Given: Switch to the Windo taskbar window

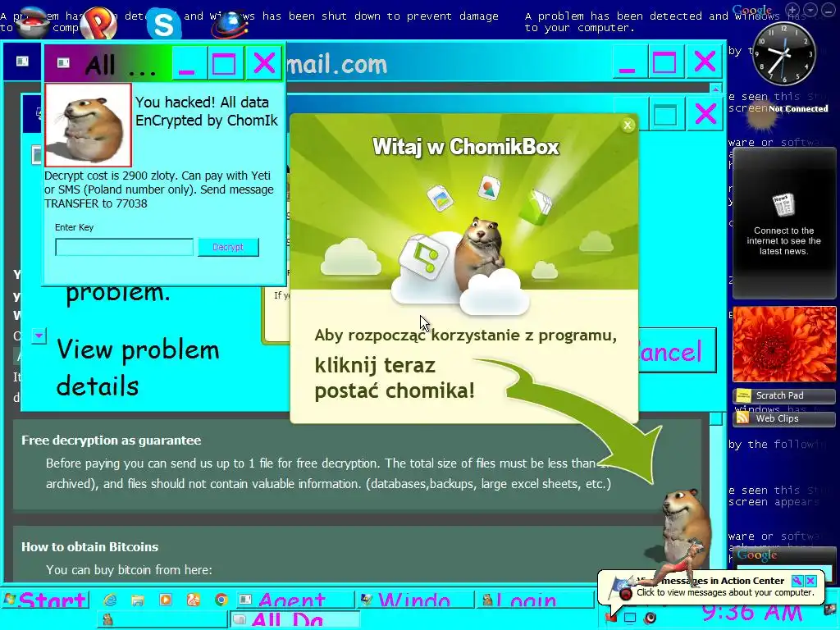Looking at the screenshot, I should (x=414, y=600).
